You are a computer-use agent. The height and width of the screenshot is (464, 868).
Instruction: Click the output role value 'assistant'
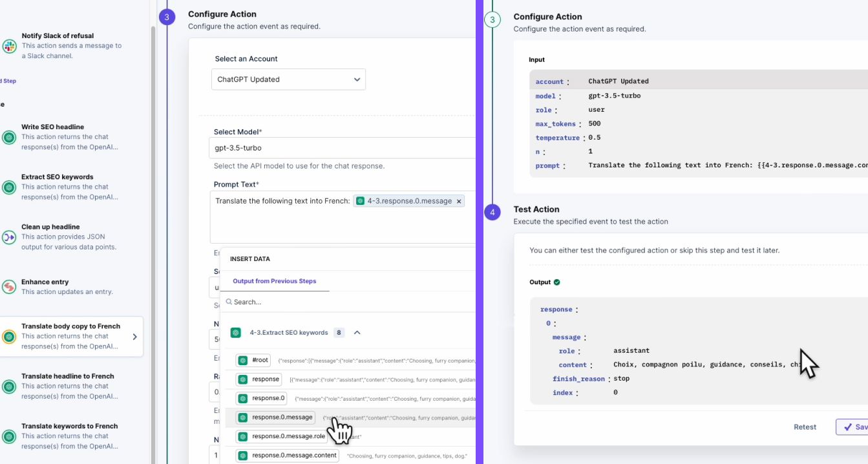tap(631, 351)
